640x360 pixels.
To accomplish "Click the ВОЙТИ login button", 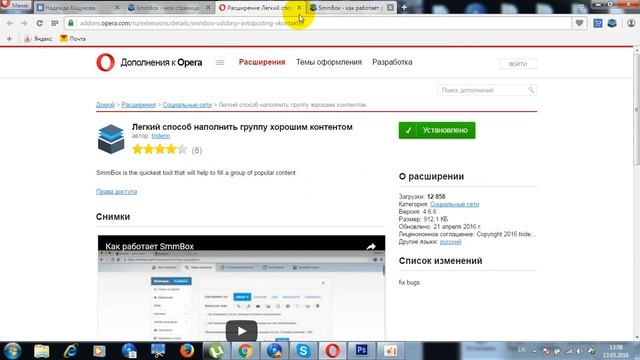I will (518, 64).
